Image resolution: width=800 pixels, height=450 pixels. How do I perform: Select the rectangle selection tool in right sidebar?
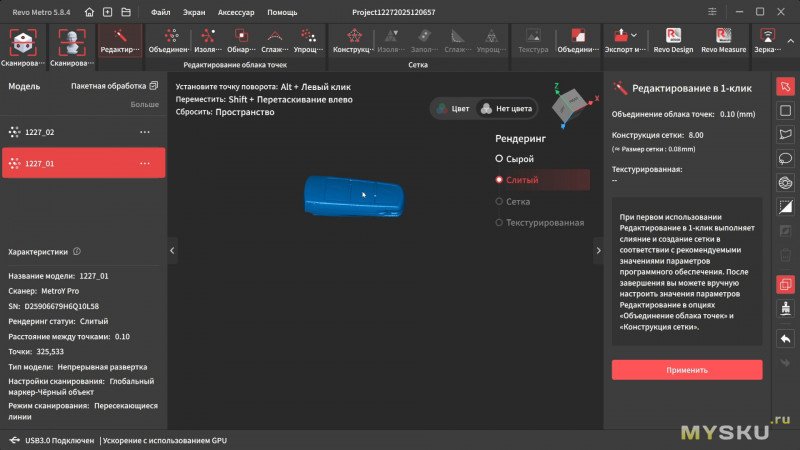click(x=785, y=110)
